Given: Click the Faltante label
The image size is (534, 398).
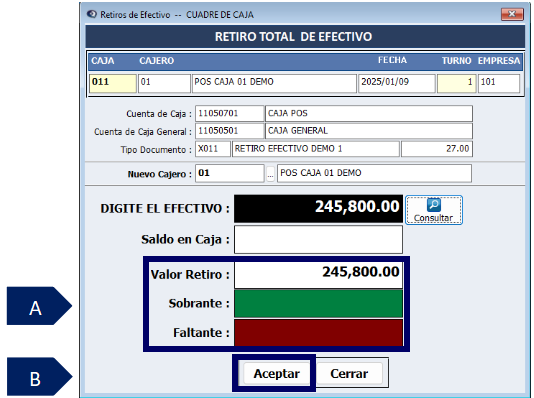Looking at the screenshot, I should tap(201, 333).
